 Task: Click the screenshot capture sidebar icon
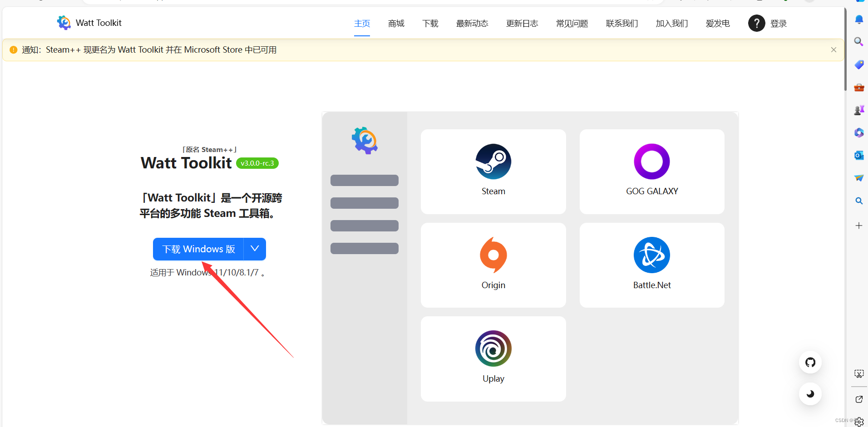[x=859, y=374]
